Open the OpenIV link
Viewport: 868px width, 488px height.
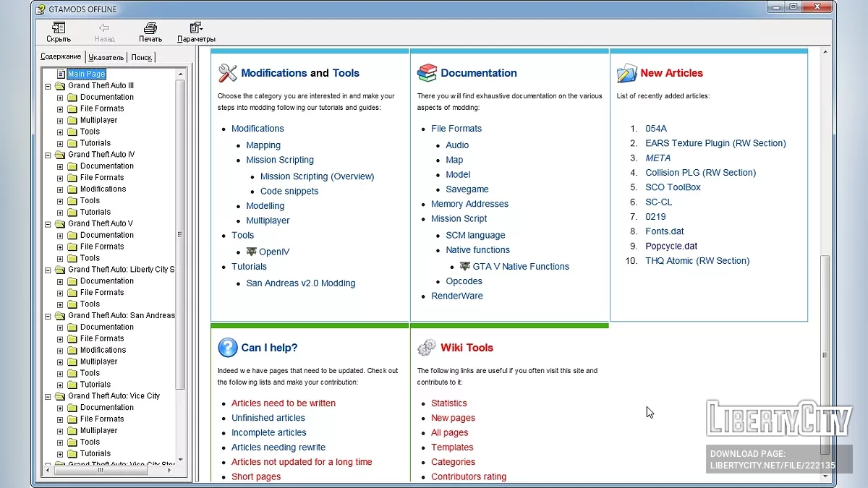pos(273,252)
